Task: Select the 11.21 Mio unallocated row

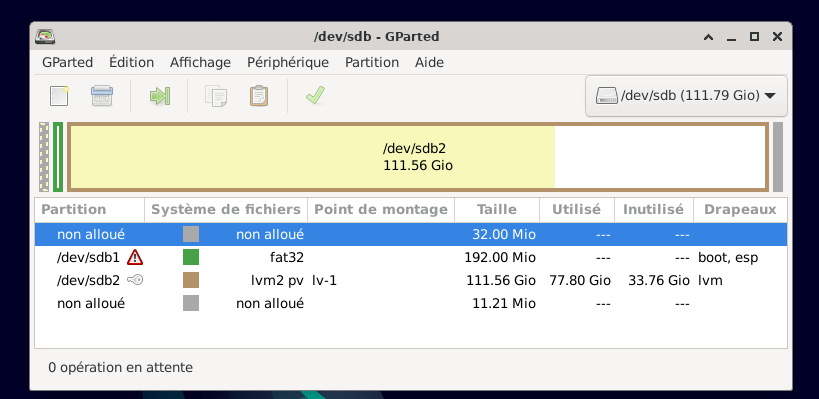Action: [x=411, y=303]
